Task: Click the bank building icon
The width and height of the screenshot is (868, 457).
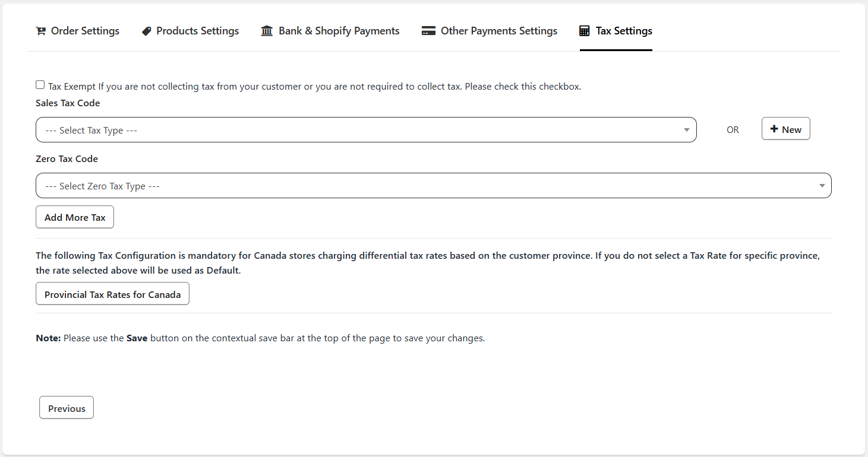Action: [267, 31]
